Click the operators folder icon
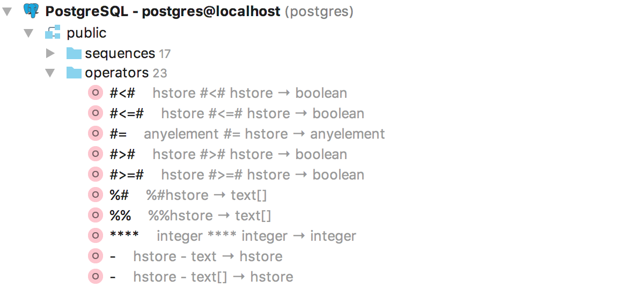 [x=74, y=73]
